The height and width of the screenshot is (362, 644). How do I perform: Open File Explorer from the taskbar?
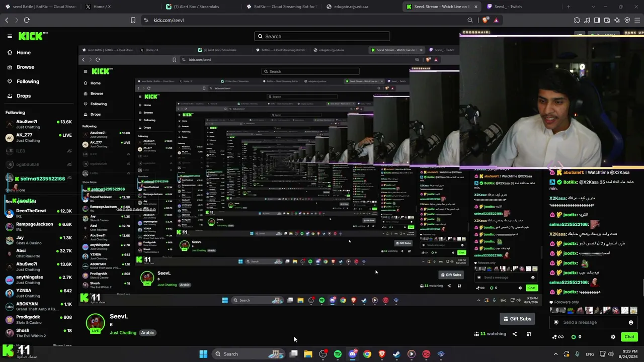coord(308,354)
